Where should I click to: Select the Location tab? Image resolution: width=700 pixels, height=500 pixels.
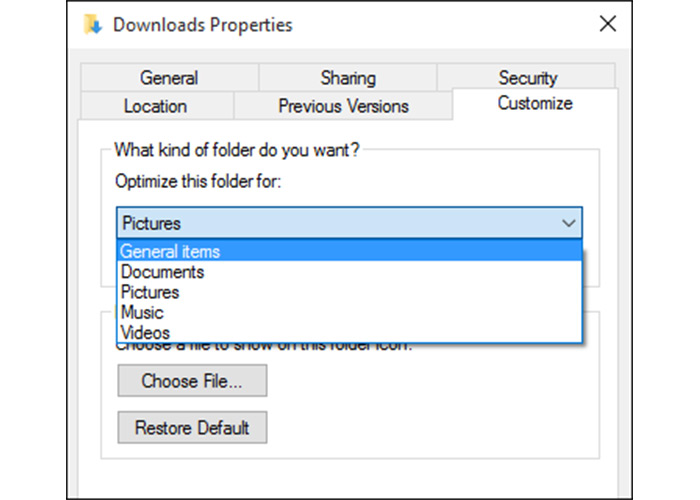coord(155,106)
